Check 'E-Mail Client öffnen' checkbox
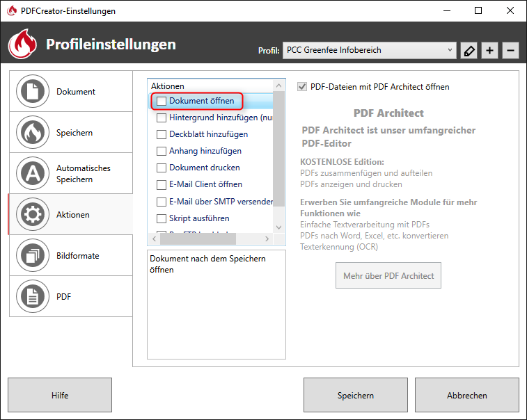The image size is (527, 420). coord(162,184)
